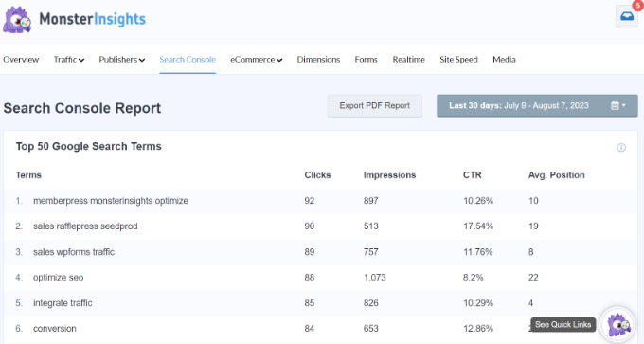Screen dimensions: 644x344
Task: Click the Terms column header
Action: pos(28,175)
